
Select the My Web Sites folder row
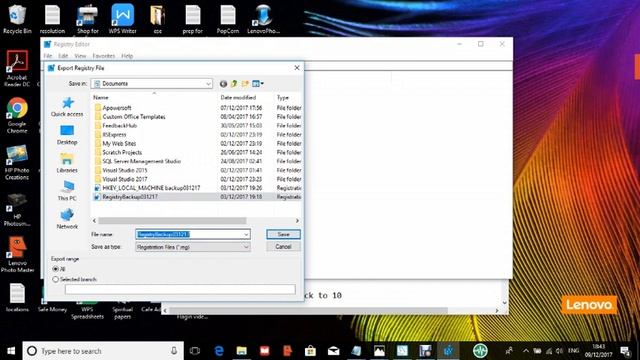[198, 143]
